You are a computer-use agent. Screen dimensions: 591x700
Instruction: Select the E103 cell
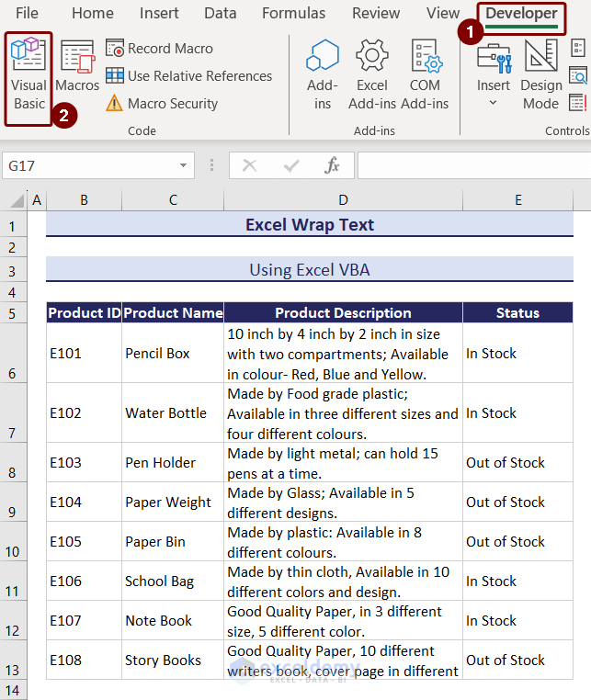[x=84, y=462]
